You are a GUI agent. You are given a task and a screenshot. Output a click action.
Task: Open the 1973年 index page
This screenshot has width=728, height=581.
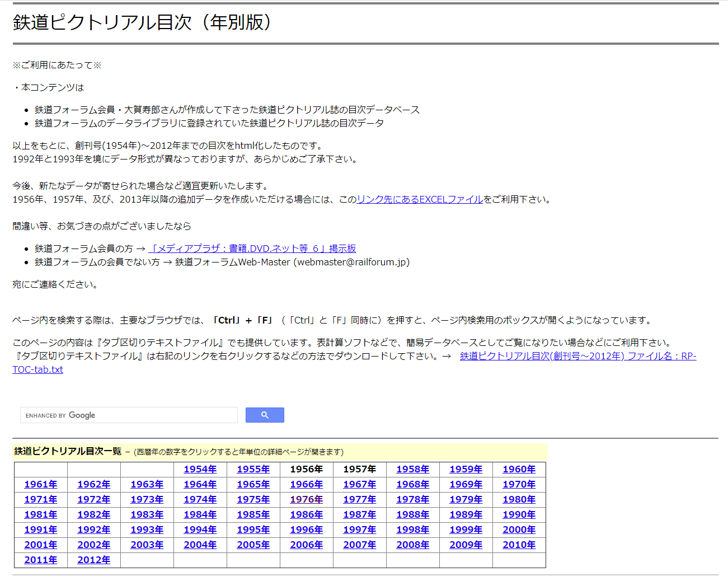pyautogui.click(x=147, y=499)
